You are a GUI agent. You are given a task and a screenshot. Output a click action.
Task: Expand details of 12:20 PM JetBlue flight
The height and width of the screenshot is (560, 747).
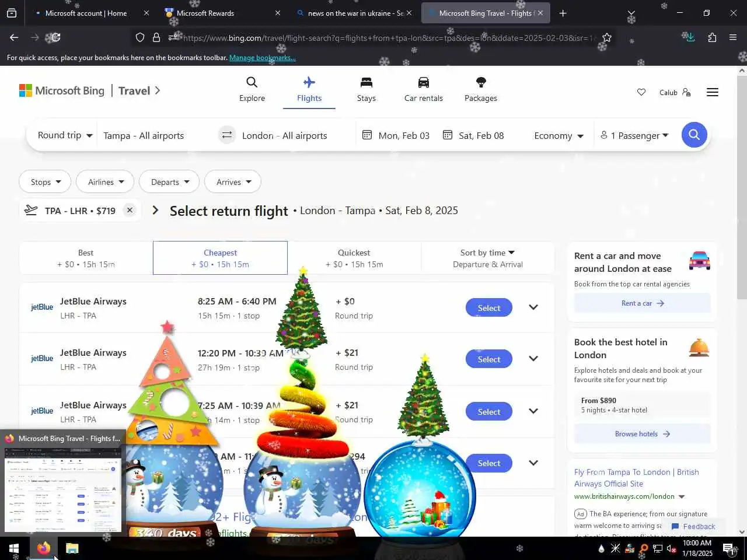click(x=533, y=359)
